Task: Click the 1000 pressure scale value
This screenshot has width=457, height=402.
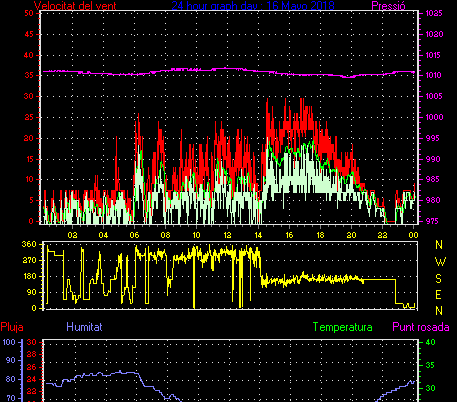Action: 434,117
